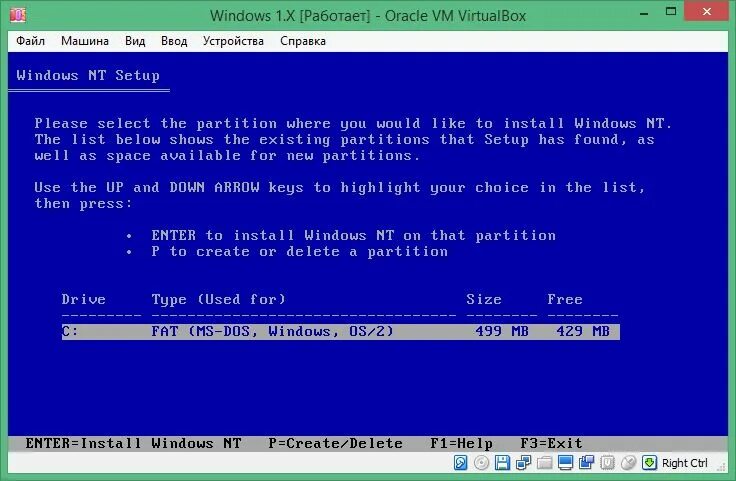Open the Машина menu

click(84, 41)
